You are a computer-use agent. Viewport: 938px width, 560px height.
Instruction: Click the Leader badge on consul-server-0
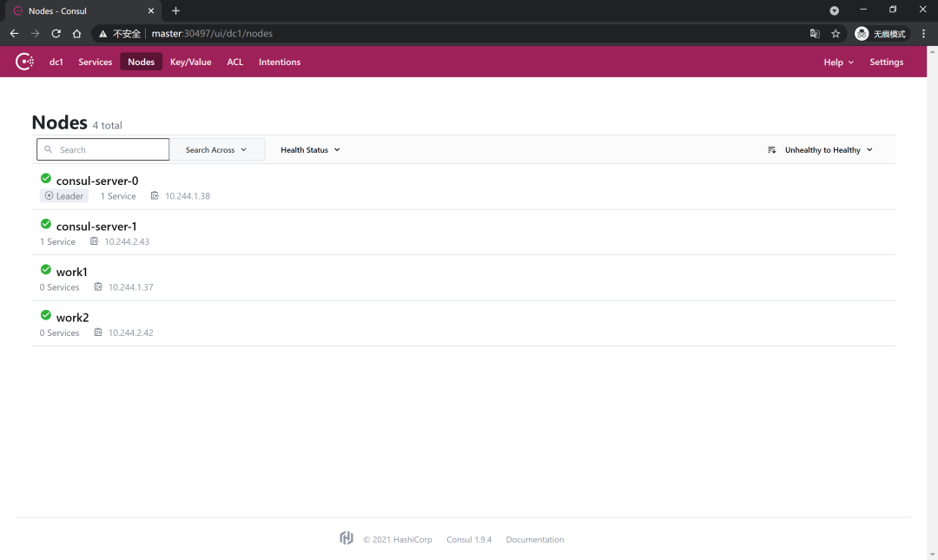(x=64, y=195)
